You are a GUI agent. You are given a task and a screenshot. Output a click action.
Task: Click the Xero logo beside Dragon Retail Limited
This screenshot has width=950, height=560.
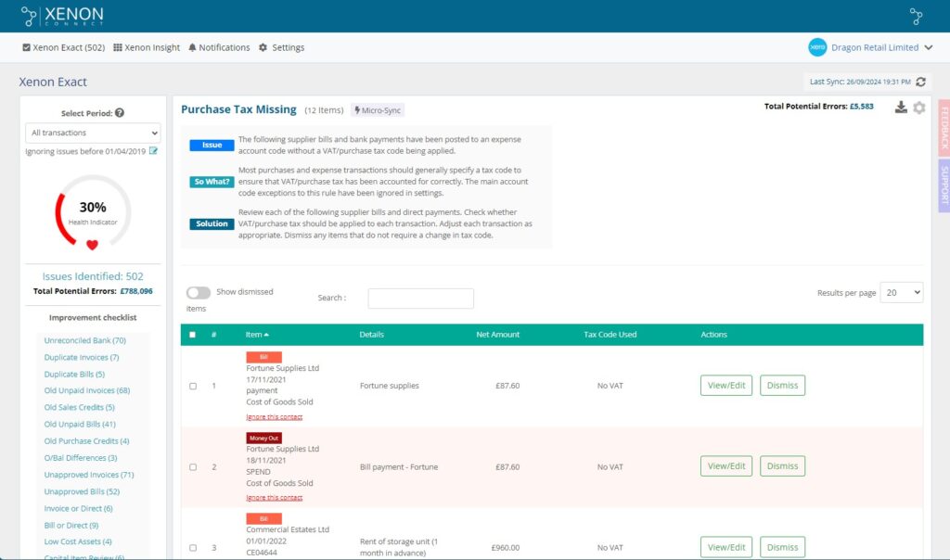pos(817,47)
